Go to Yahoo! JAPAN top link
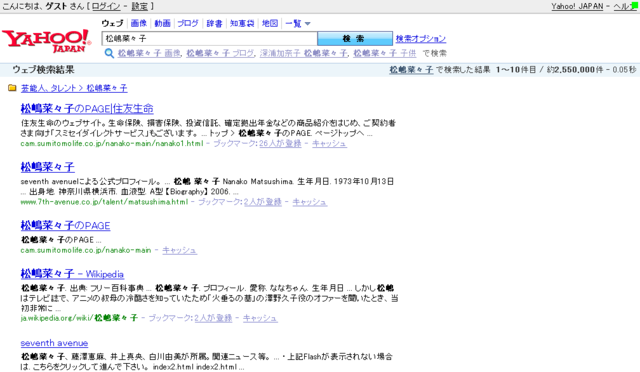This screenshot has height=372, width=640. click(577, 6)
